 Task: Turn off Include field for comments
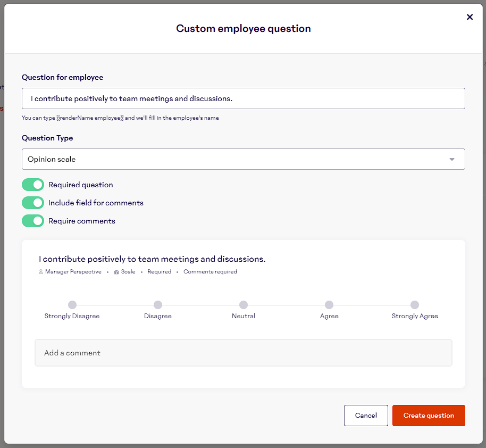click(x=33, y=203)
